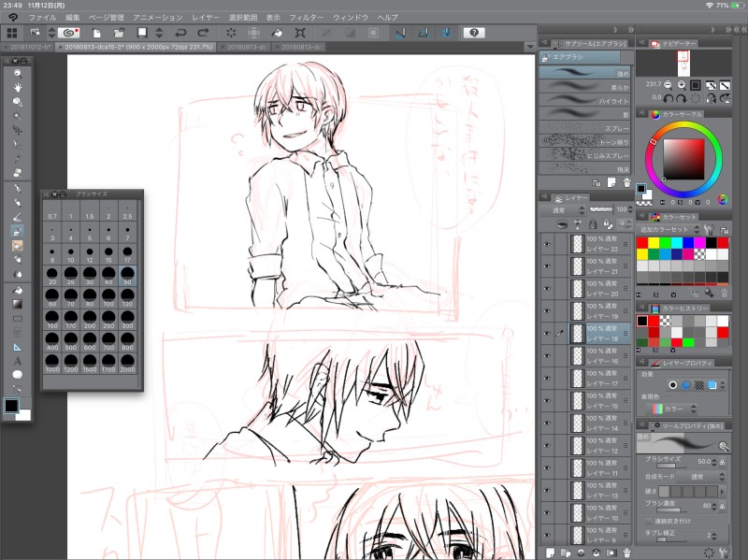748x560 pixels.
Task: Click the Redo arrow in command bar
Action: coord(203,33)
